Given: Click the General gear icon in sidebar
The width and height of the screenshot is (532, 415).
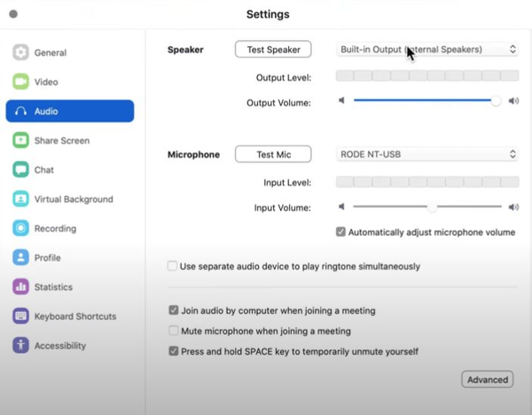Looking at the screenshot, I should (x=20, y=53).
